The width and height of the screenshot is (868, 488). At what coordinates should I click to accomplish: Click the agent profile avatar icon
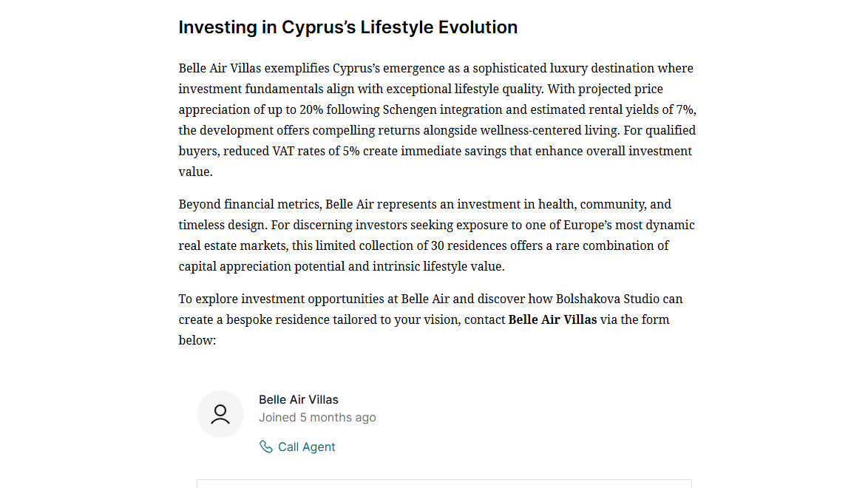coord(220,414)
